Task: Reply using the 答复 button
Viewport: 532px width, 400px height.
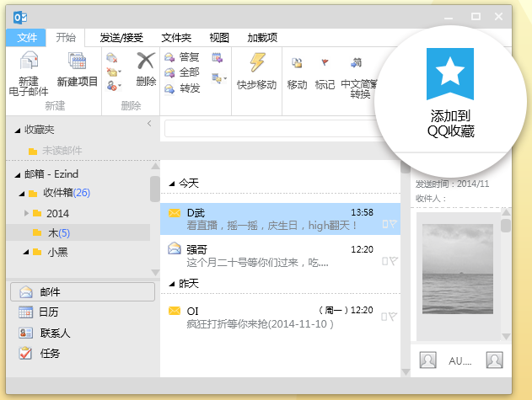Action: [182, 56]
